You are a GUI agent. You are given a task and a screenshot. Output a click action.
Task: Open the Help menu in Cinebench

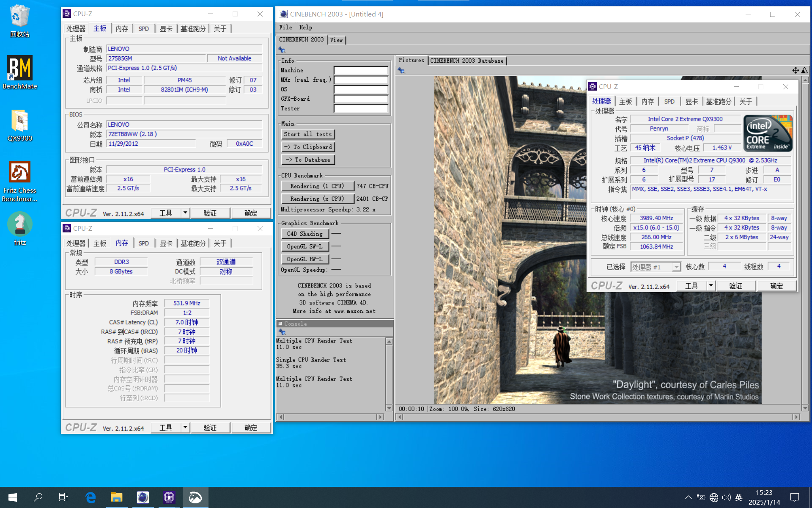tap(306, 27)
